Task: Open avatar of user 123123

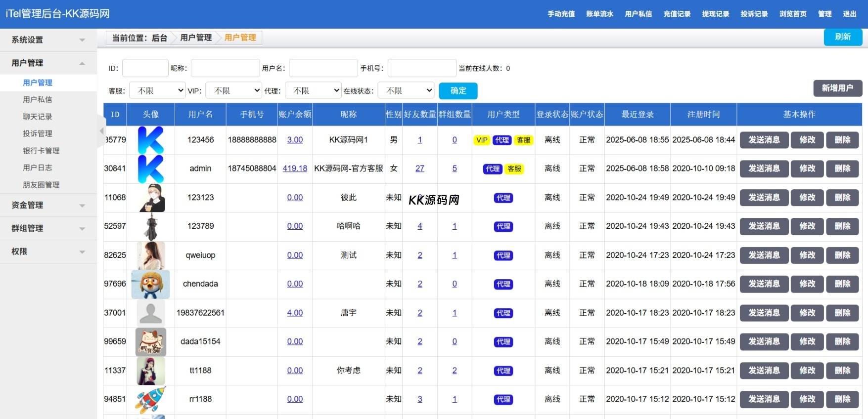Action: 152,198
